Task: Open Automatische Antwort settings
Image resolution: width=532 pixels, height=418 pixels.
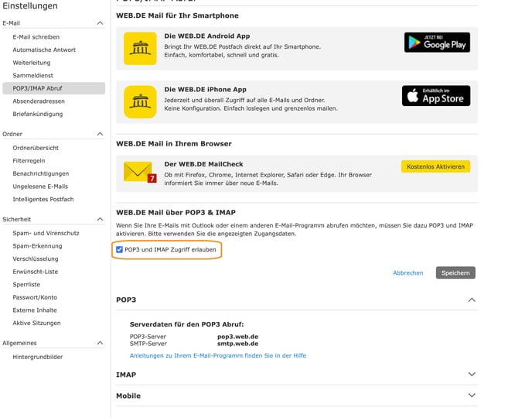Action: (44, 50)
